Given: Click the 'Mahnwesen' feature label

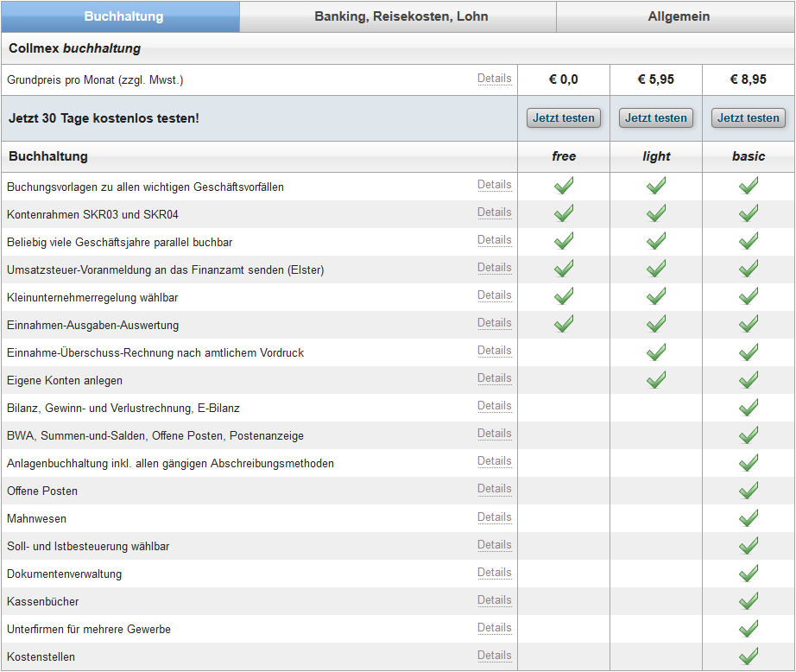Looking at the screenshot, I should pos(36,518).
